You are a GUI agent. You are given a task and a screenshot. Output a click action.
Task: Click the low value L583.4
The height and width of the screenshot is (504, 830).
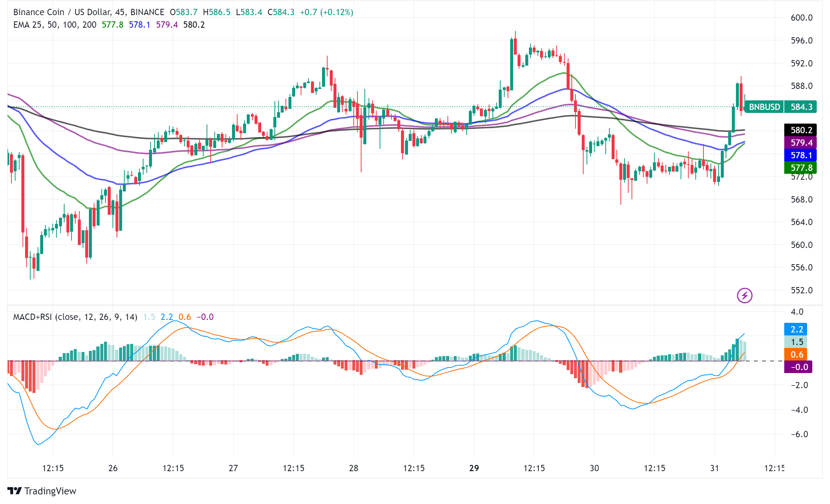click(249, 12)
